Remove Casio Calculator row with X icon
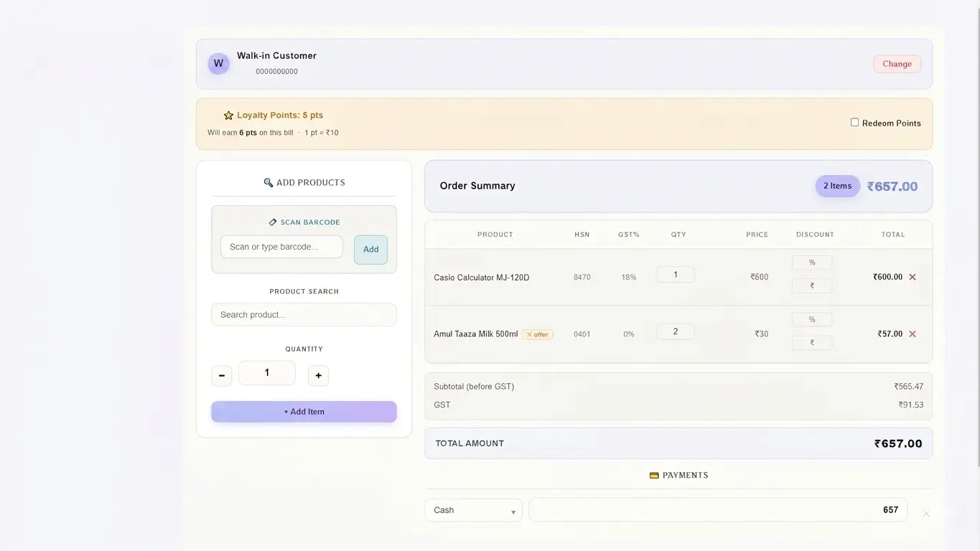980x551 pixels. [913, 277]
